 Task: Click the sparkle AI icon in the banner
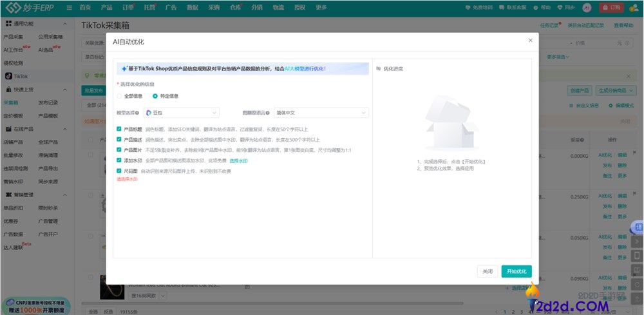124,69
